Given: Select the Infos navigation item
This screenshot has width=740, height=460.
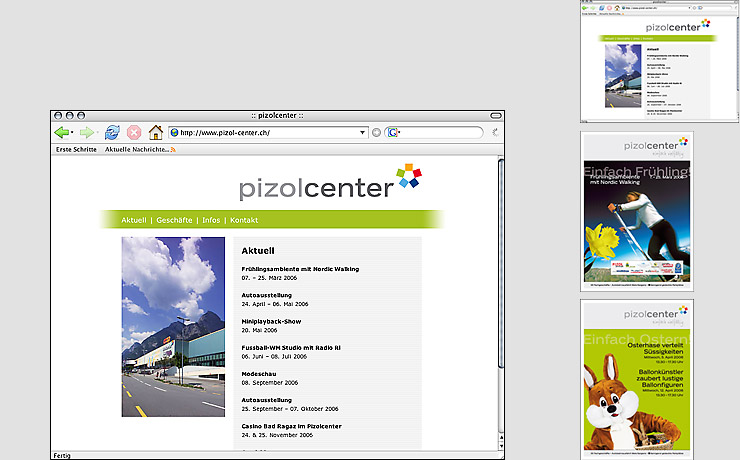Looking at the screenshot, I should (x=211, y=220).
